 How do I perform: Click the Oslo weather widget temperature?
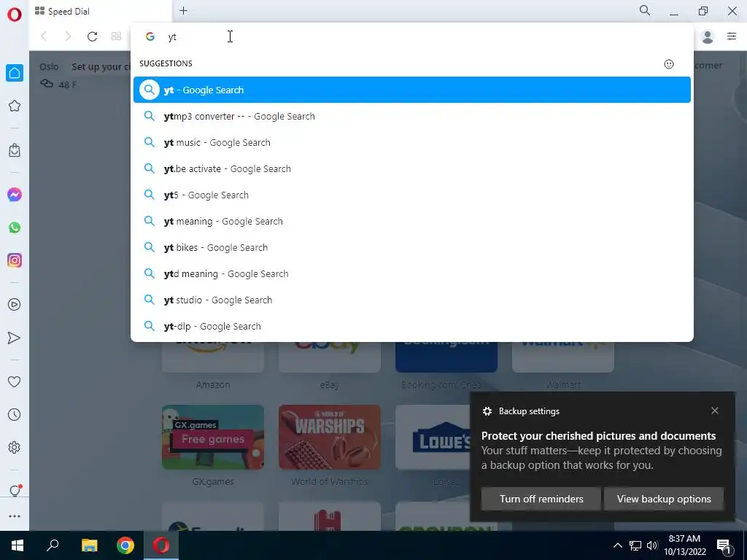[x=68, y=85]
